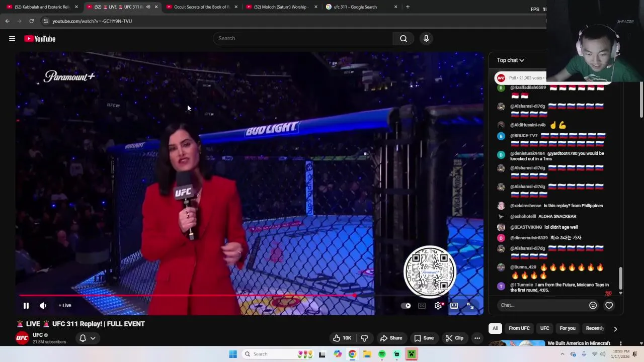Select the UFC filter chip
644x362 pixels.
coord(545,328)
